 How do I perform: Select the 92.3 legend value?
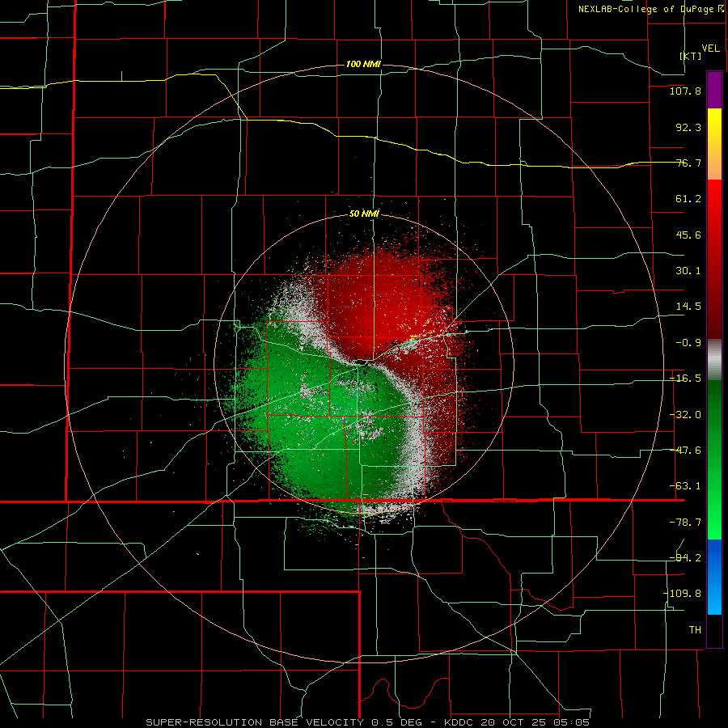688,127
